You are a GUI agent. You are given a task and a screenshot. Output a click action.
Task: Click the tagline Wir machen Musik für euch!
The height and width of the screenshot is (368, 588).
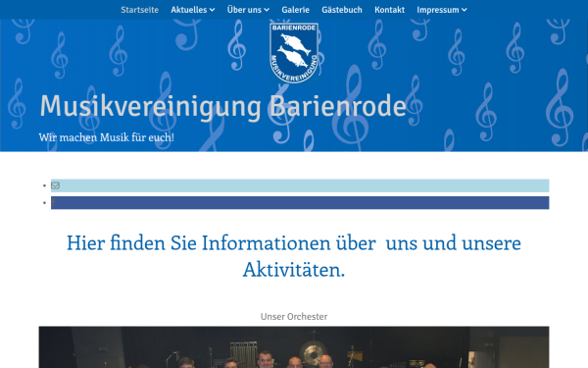[x=107, y=137]
